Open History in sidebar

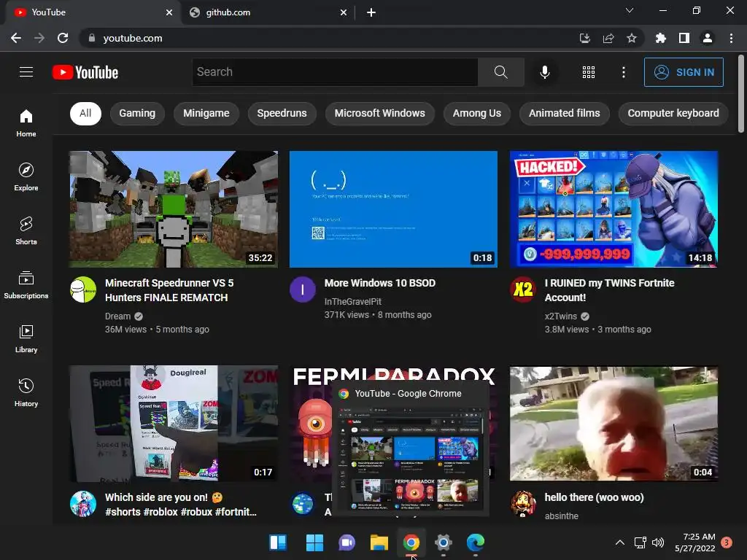pyautogui.click(x=26, y=392)
